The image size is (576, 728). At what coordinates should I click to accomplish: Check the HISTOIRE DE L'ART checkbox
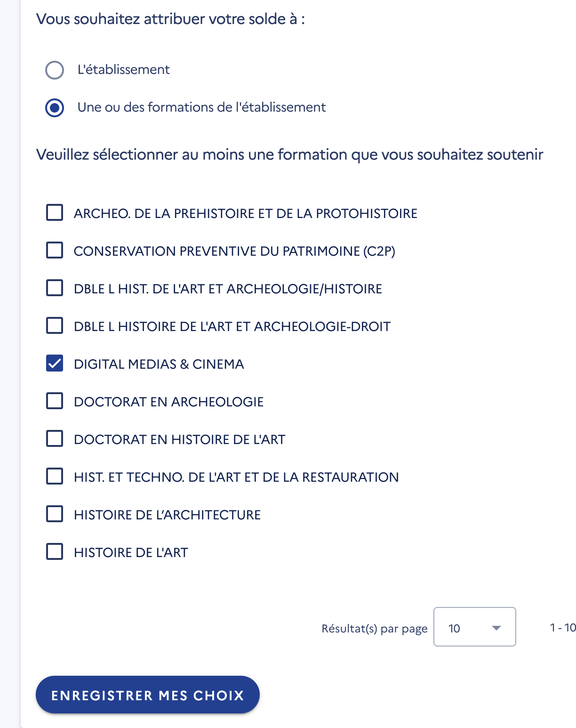pos(55,552)
